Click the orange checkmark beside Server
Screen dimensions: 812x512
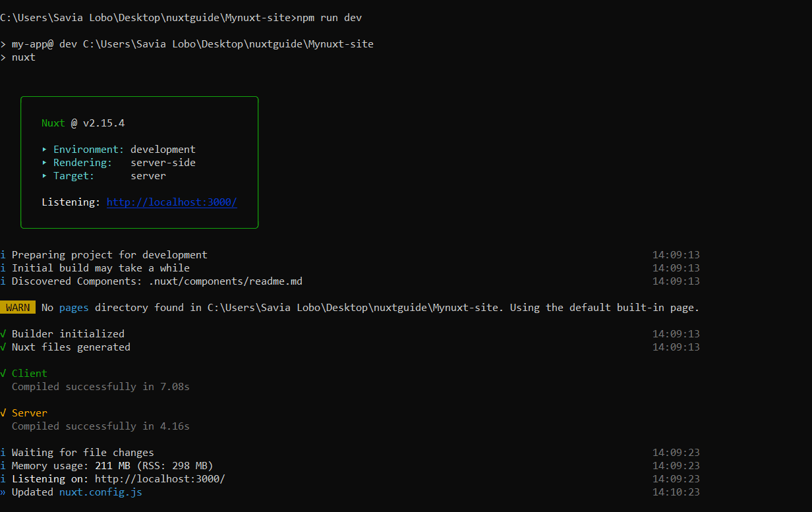pyautogui.click(x=3, y=413)
